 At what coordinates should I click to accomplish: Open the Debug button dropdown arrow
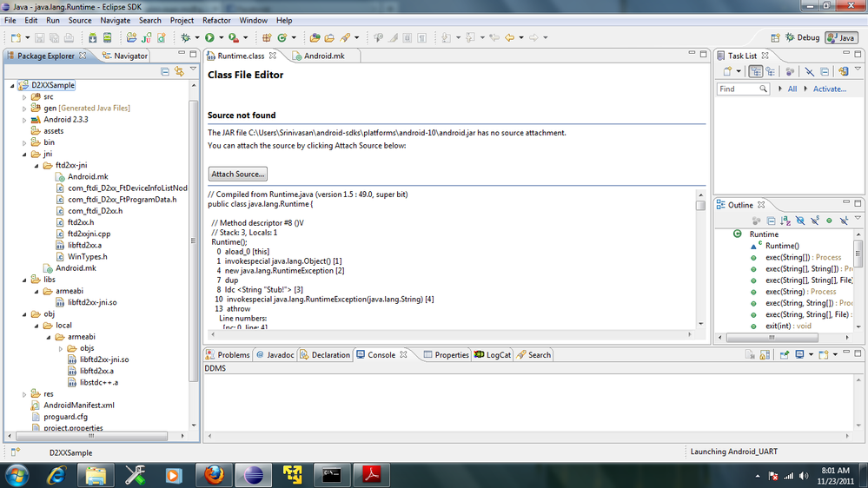coord(196,37)
